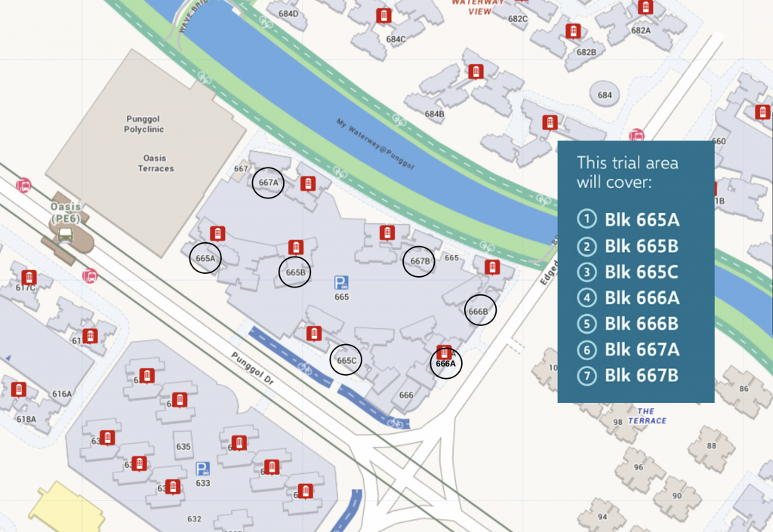Click The Terrace place label
Screen dimensions: 773x532
tap(647, 416)
